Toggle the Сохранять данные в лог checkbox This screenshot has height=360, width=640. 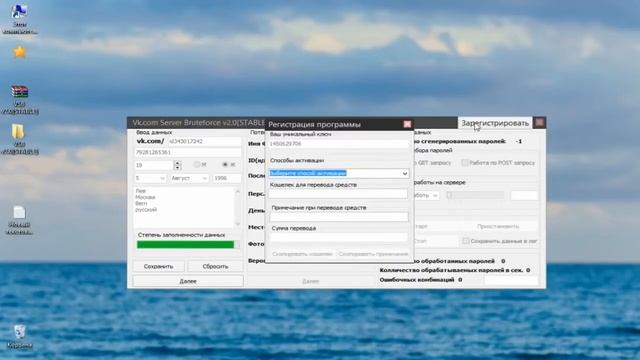466,241
